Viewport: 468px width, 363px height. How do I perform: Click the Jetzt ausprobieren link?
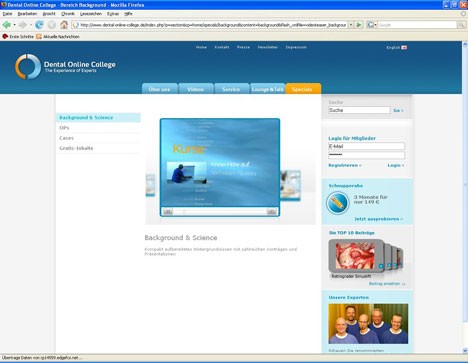point(378,219)
